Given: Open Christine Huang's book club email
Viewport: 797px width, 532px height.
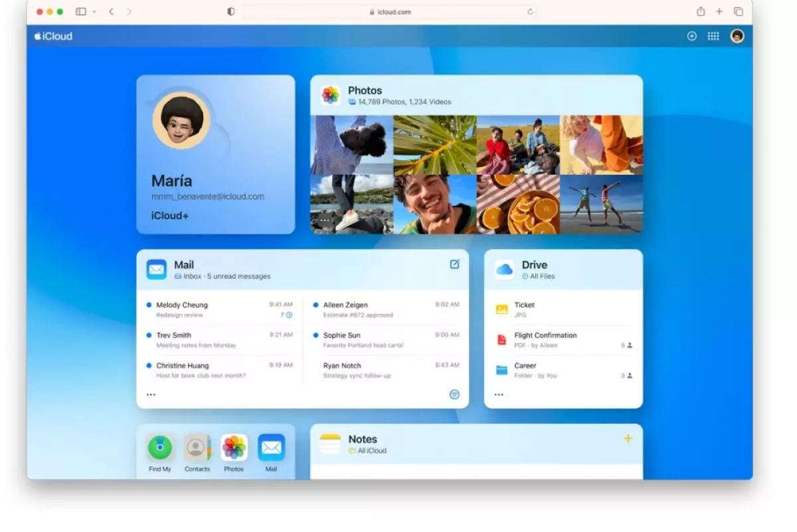Looking at the screenshot, I should [220, 370].
